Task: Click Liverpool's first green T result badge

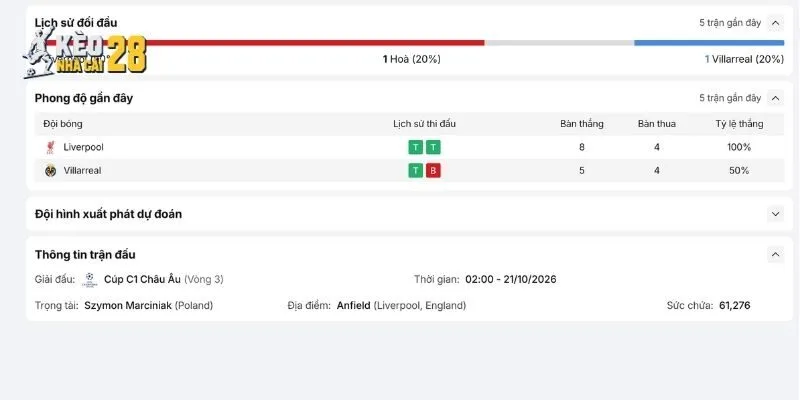Action: (416, 147)
